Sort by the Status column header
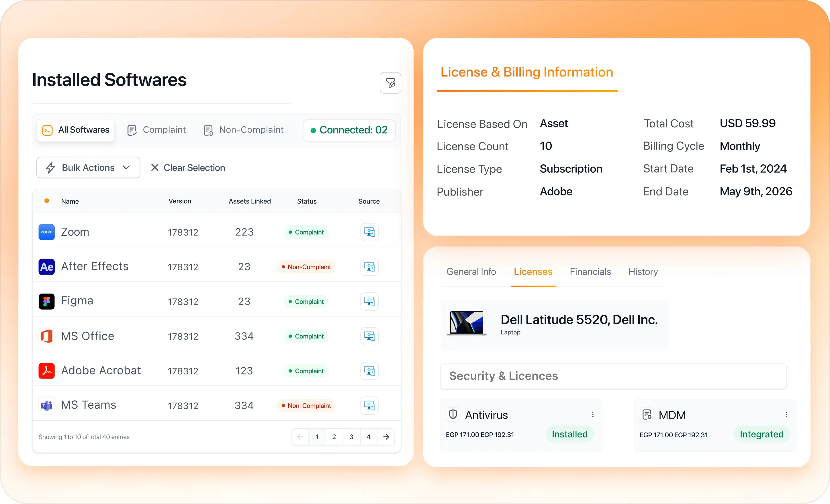Viewport: 830px width, 504px height. pyautogui.click(x=307, y=201)
